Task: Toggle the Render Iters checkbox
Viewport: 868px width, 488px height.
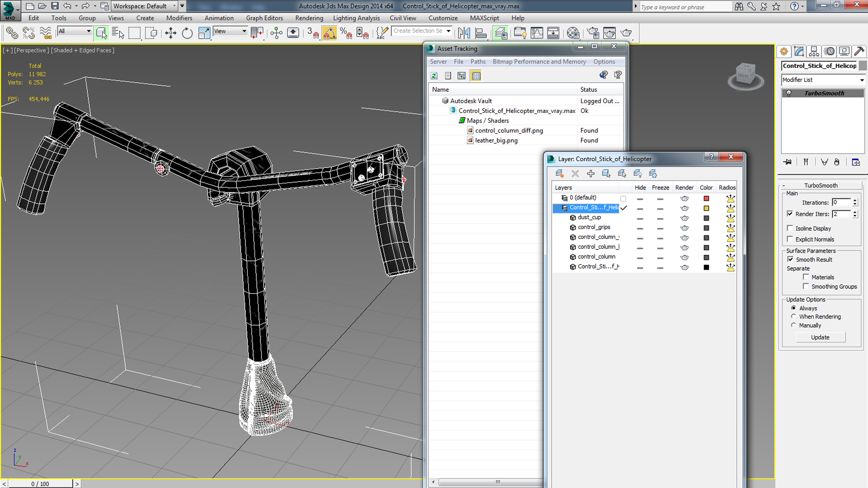Action: 790,214
